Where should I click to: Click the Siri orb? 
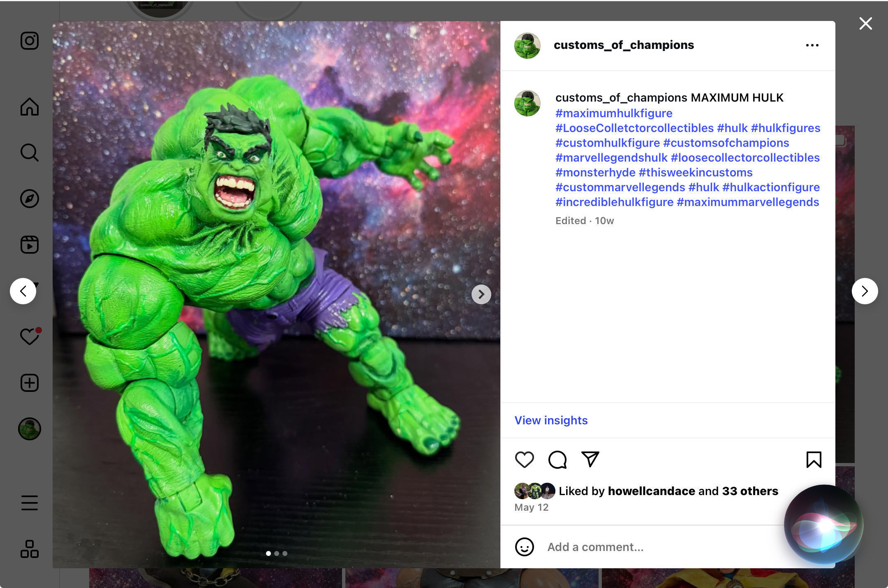823,524
